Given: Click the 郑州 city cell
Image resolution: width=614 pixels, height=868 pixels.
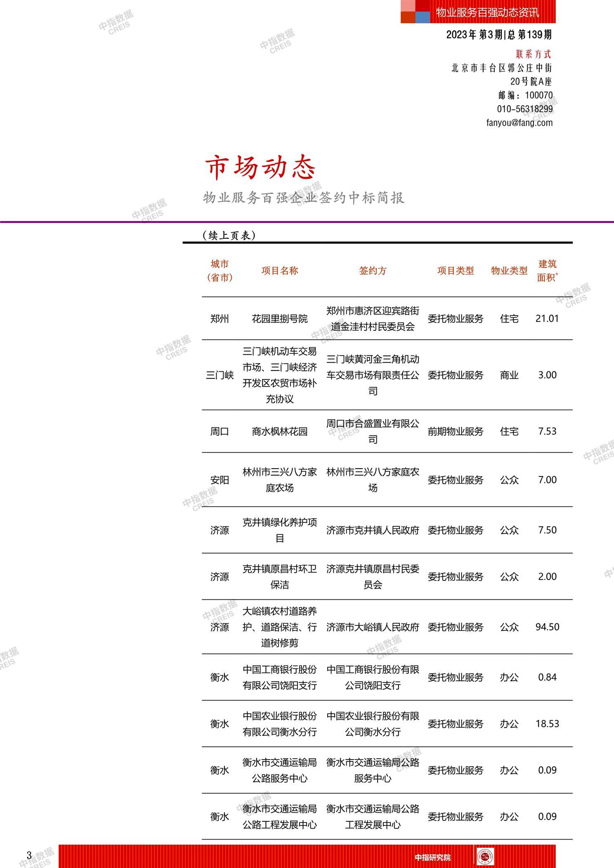Looking at the screenshot, I should tap(220, 318).
